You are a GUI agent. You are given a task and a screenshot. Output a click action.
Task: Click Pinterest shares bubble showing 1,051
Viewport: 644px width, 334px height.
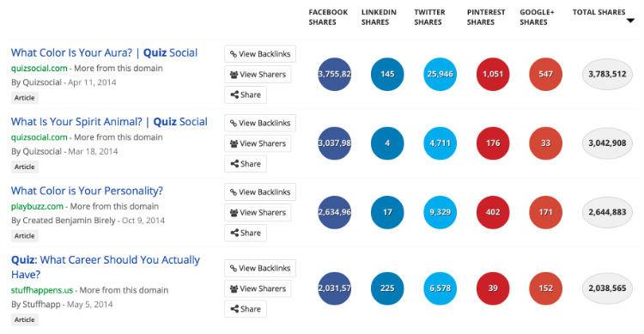click(493, 75)
